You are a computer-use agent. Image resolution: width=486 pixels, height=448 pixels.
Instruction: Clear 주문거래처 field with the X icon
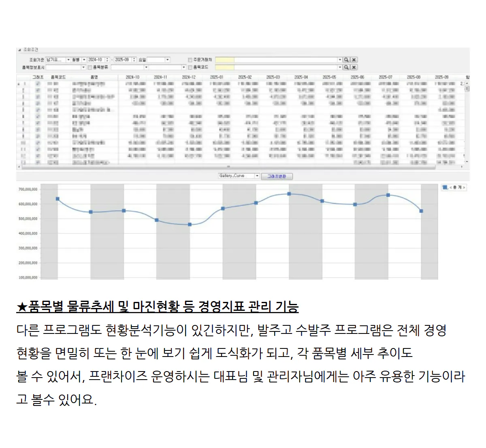point(353,59)
